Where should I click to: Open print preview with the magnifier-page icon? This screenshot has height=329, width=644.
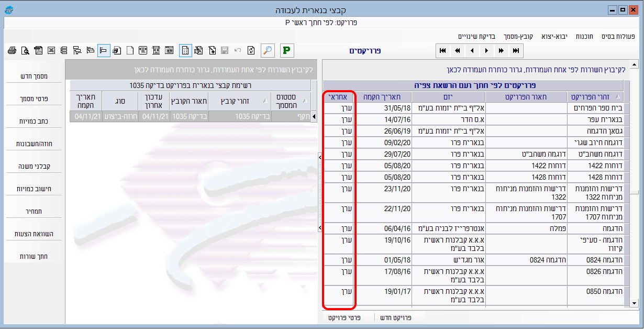[x=25, y=50]
